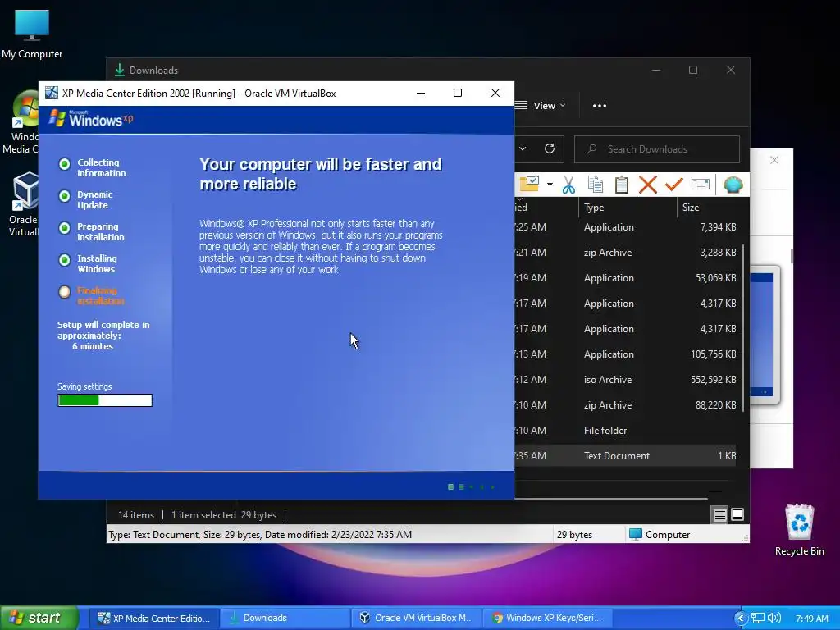This screenshot has height=630, width=840.
Task: Click the Computer icon in Downloads status bar
Action: point(636,534)
